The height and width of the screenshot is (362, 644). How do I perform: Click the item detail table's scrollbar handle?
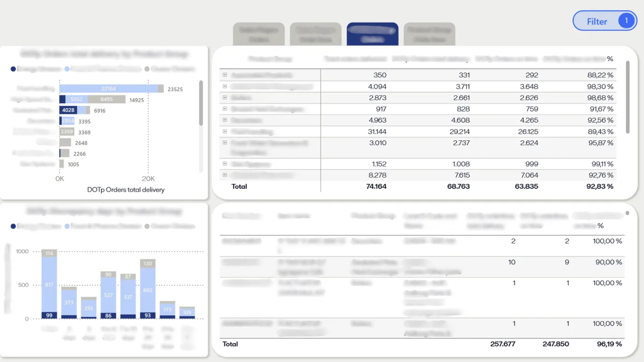coord(627,213)
